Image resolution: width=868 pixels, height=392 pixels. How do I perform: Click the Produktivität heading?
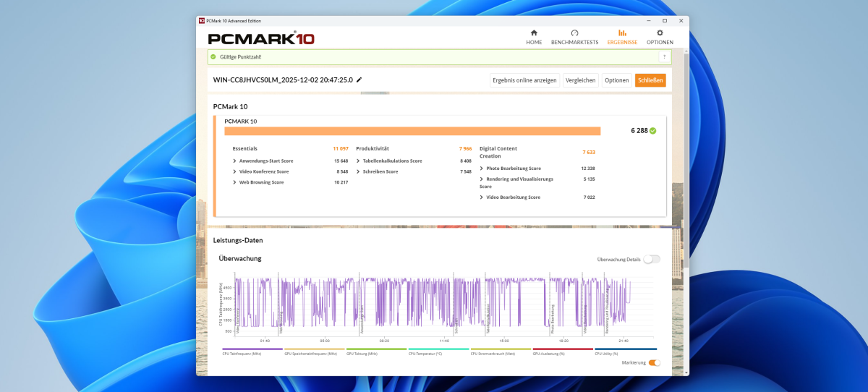click(x=373, y=148)
